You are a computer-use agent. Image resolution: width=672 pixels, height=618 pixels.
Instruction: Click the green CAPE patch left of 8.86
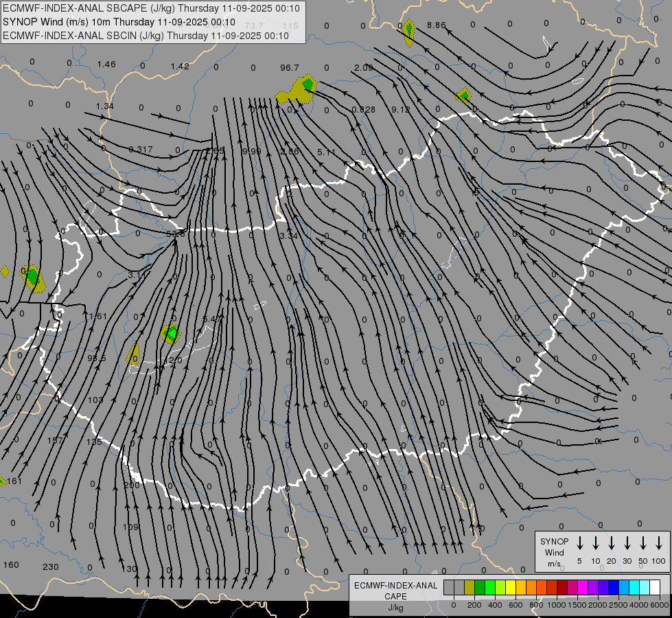point(409,30)
